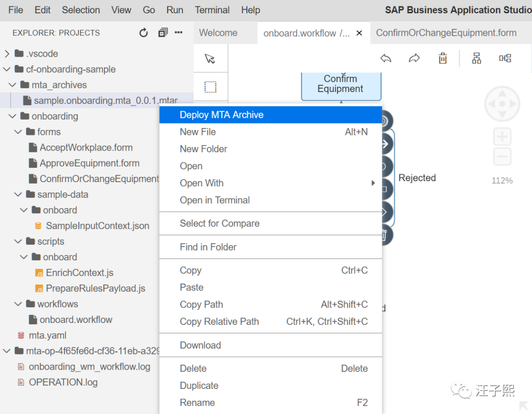Image resolution: width=532 pixels, height=414 pixels.
Task: Close the onboard.workflow tab
Action: coord(360,33)
